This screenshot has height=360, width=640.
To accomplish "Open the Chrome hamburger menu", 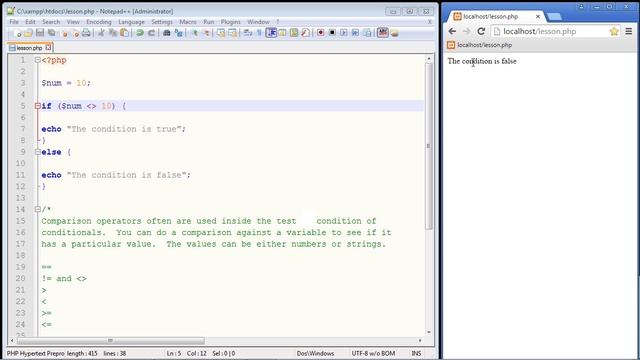I will (629, 31).
